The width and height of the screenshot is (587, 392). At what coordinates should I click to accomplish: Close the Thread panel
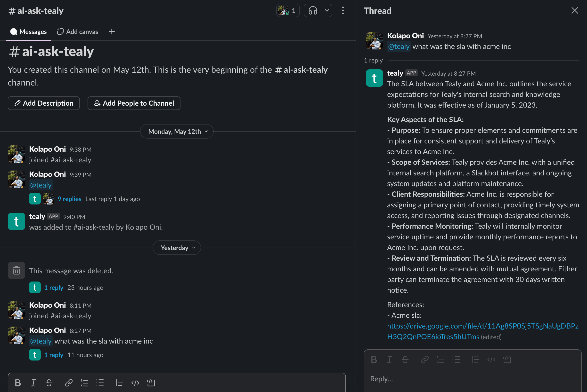click(574, 10)
